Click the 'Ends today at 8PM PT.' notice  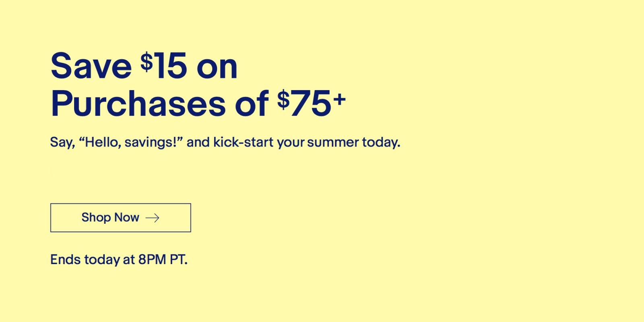(x=119, y=260)
